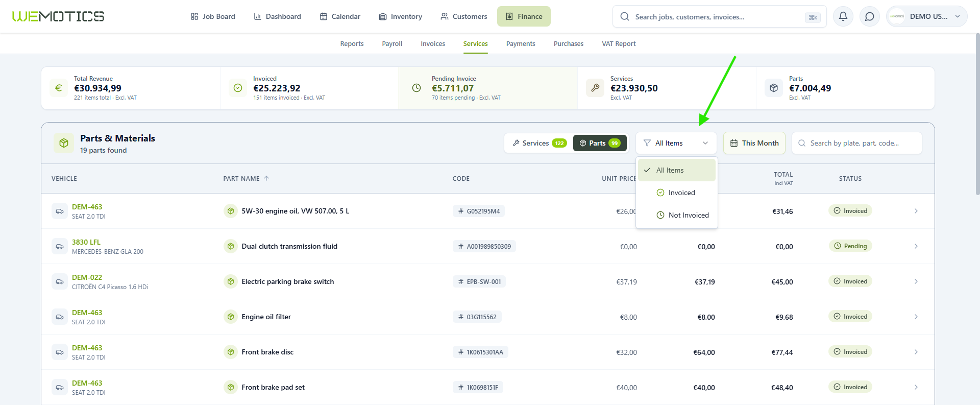The width and height of the screenshot is (980, 405).
Task: Click the code chip EPB-SW-001
Action: click(479, 281)
